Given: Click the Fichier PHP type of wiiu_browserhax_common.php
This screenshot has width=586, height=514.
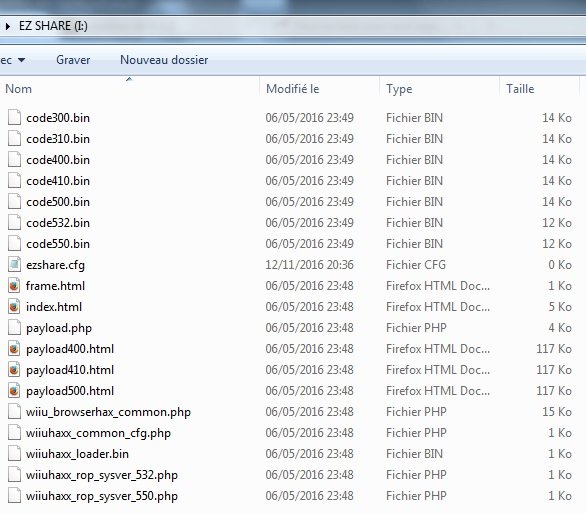Looking at the screenshot, I should tap(416, 412).
